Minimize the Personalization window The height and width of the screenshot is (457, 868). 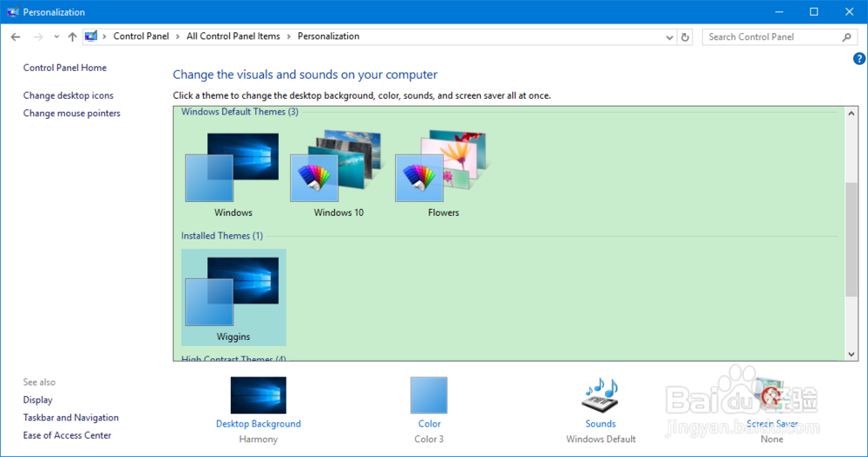(779, 11)
